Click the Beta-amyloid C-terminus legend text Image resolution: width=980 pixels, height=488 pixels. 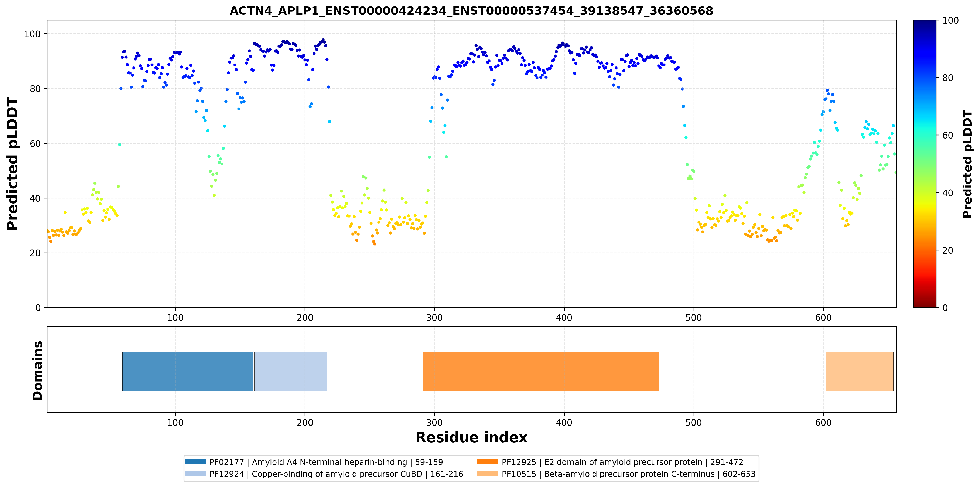pos(628,474)
